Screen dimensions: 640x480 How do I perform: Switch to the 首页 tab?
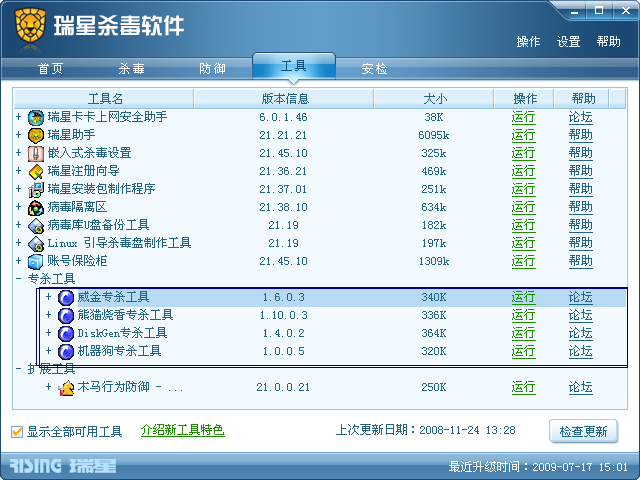point(51,69)
